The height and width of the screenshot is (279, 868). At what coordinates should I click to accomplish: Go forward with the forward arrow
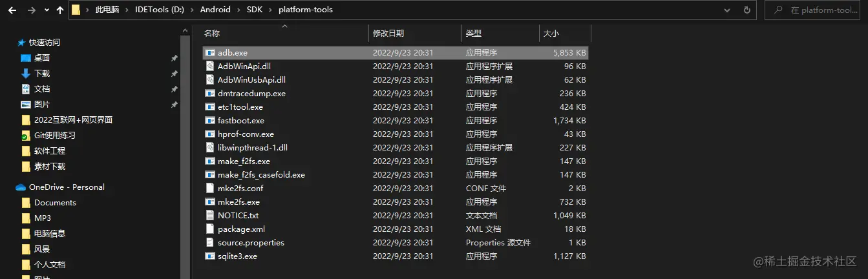(x=31, y=10)
